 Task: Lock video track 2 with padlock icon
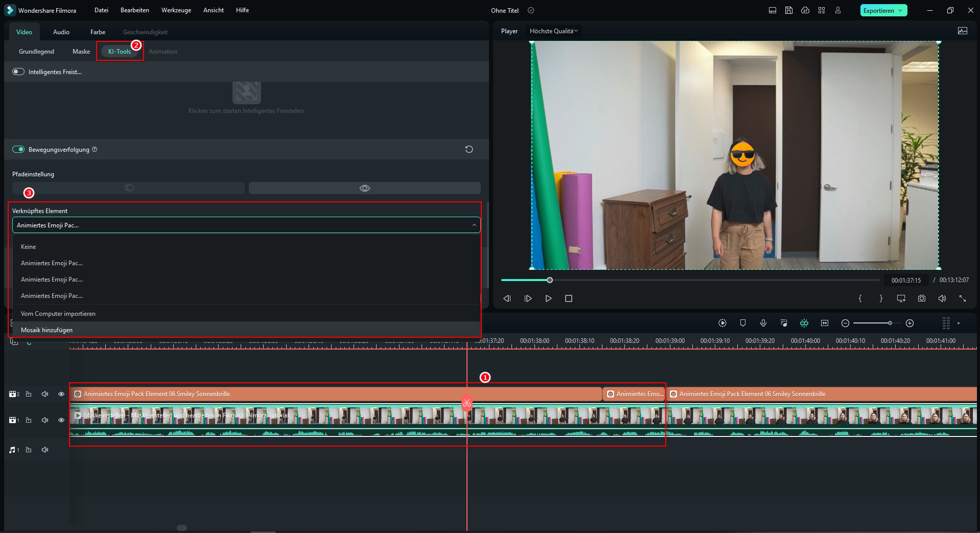click(x=29, y=394)
